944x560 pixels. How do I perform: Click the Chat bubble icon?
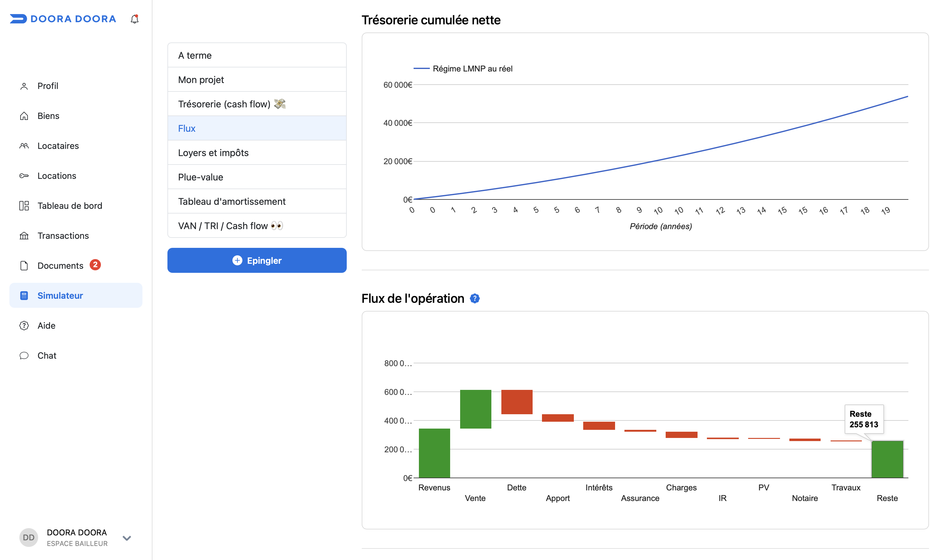(24, 356)
